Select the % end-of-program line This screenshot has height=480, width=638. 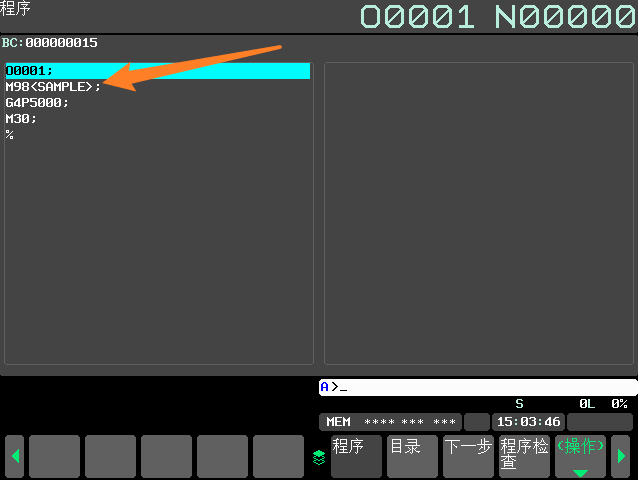click(10, 135)
